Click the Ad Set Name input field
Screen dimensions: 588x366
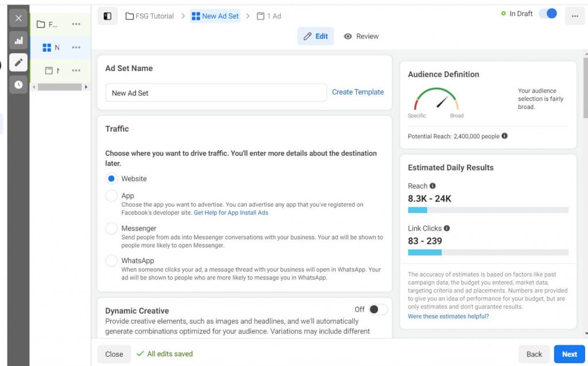tap(216, 93)
